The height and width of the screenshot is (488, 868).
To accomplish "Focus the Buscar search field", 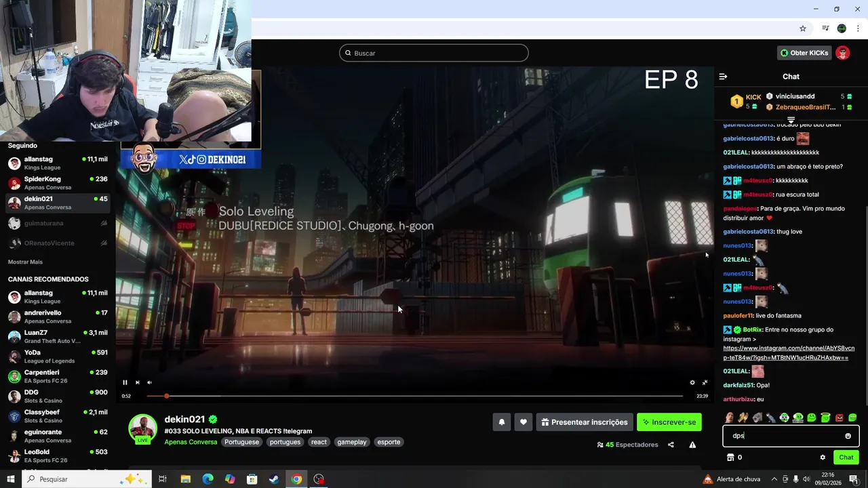I will pos(434,53).
